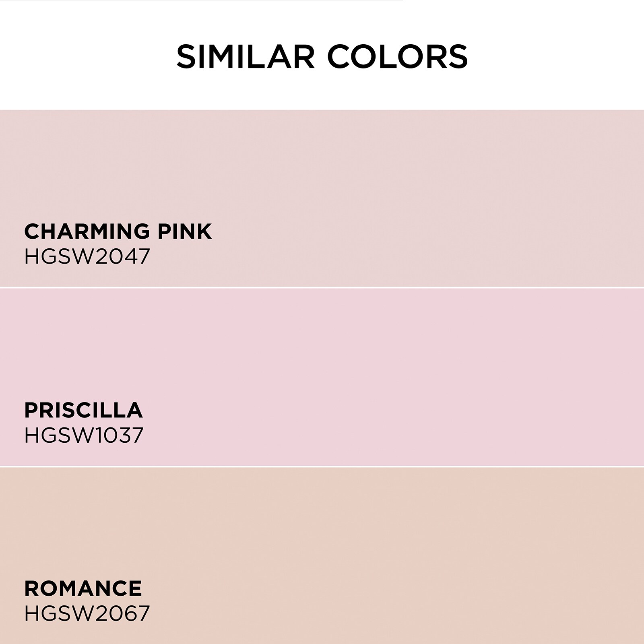This screenshot has height=644, width=644.
Task: Select the HGSW2047 color code text
Action: pos(87,256)
